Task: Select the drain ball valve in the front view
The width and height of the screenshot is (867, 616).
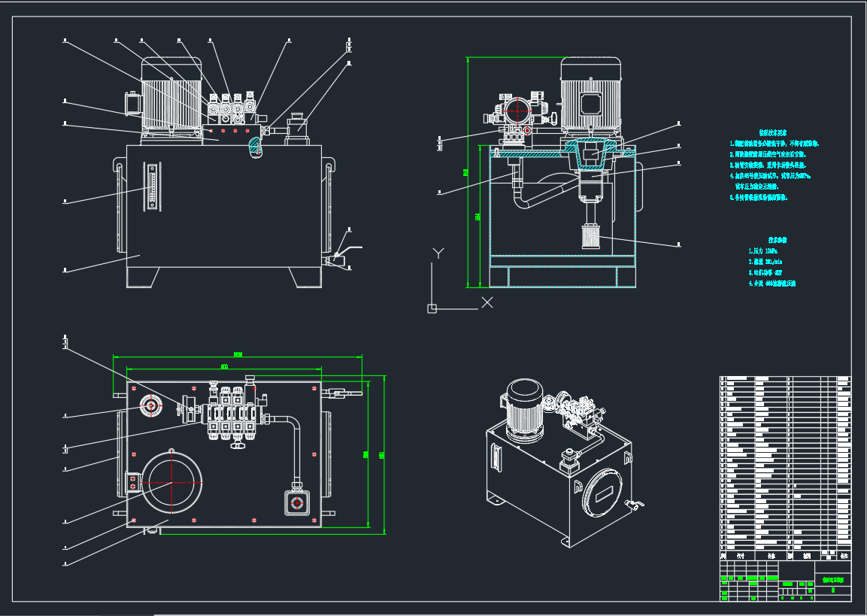Action: (342, 256)
